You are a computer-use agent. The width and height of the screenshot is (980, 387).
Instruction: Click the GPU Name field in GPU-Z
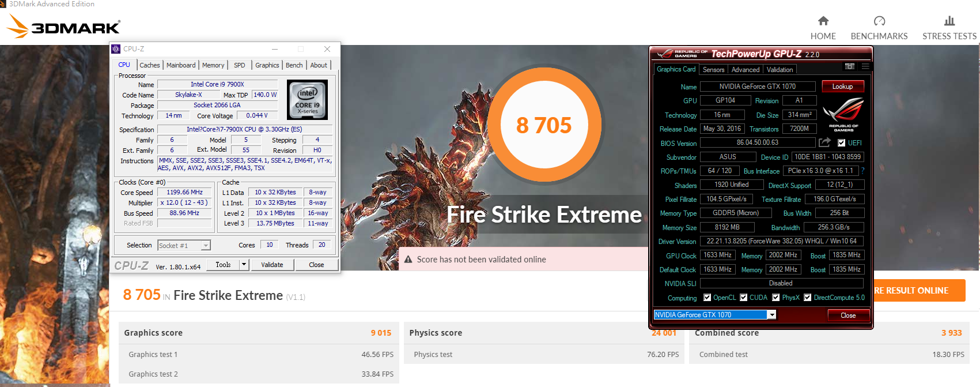(757, 87)
